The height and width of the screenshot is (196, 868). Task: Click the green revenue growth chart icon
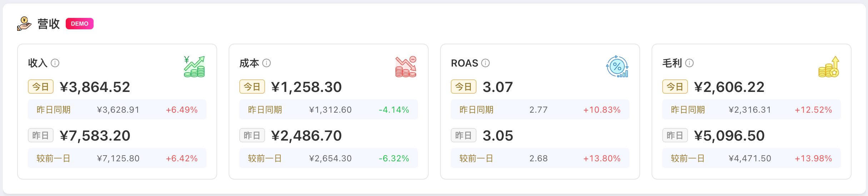pos(194,67)
